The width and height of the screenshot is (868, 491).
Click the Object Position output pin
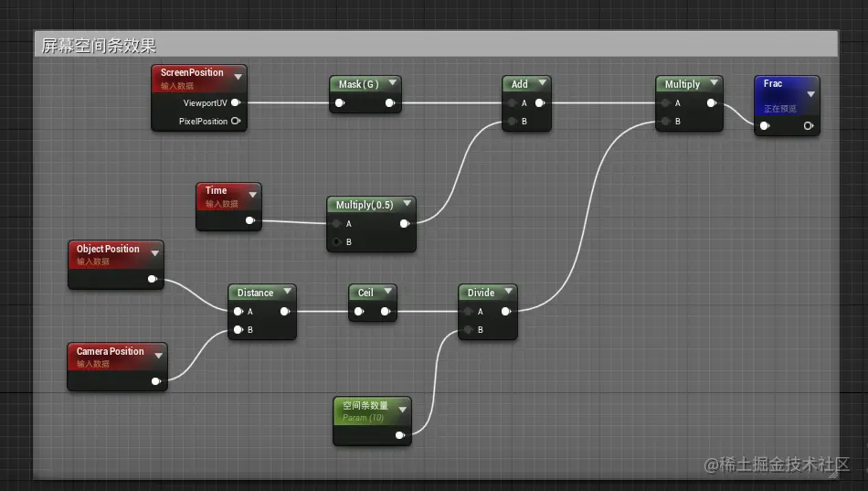click(x=153, y=279)
